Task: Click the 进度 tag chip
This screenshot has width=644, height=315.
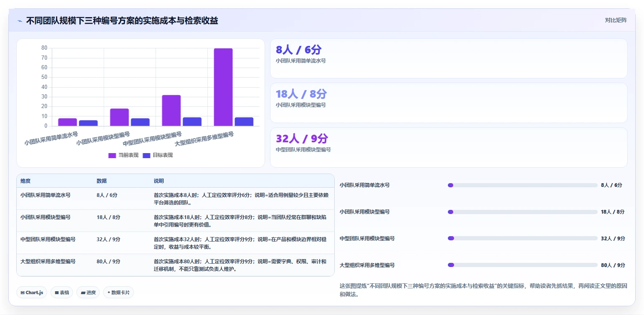Action: pyautogui.click(x=88, y=292)
